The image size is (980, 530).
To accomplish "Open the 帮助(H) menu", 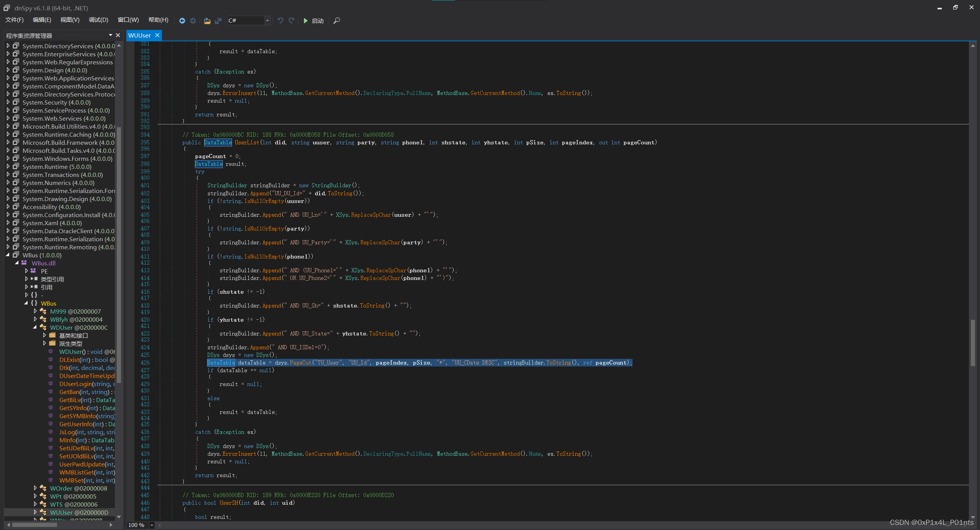I will pos(158,20).
